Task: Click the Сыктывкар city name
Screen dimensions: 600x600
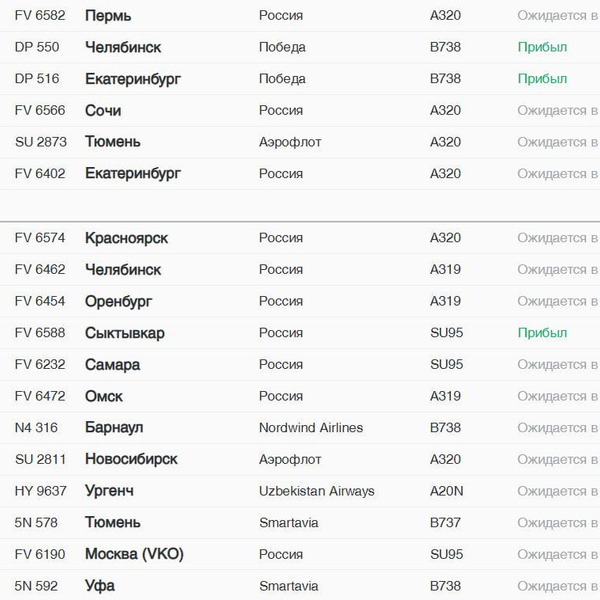Action: point(125,333)
